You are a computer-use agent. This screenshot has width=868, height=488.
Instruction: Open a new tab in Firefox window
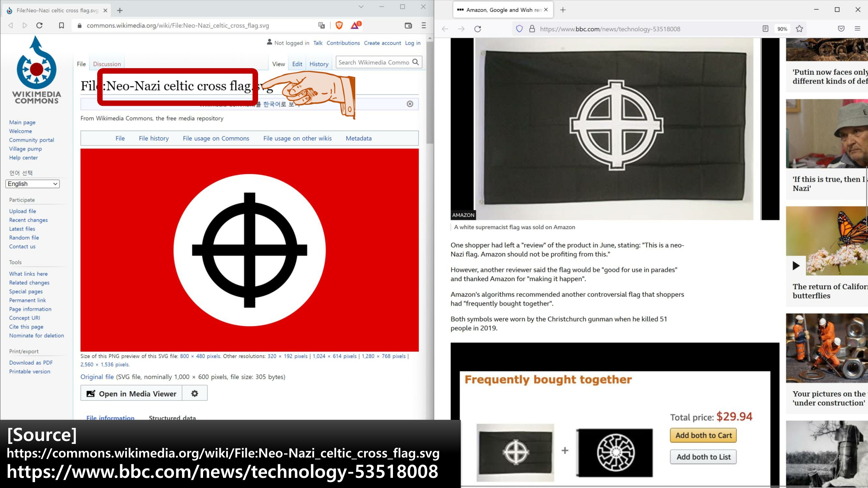(x=563, y=10)
